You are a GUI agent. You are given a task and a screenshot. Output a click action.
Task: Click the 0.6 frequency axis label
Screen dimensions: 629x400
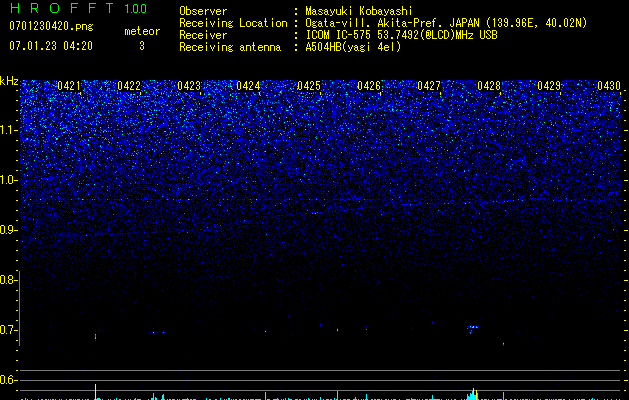[x=8, y=380]
